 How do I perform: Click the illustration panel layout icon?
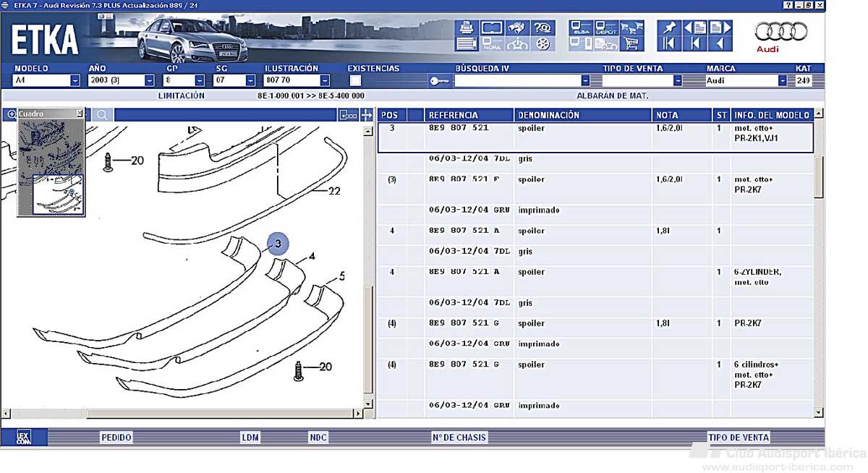tap(349, 115)
